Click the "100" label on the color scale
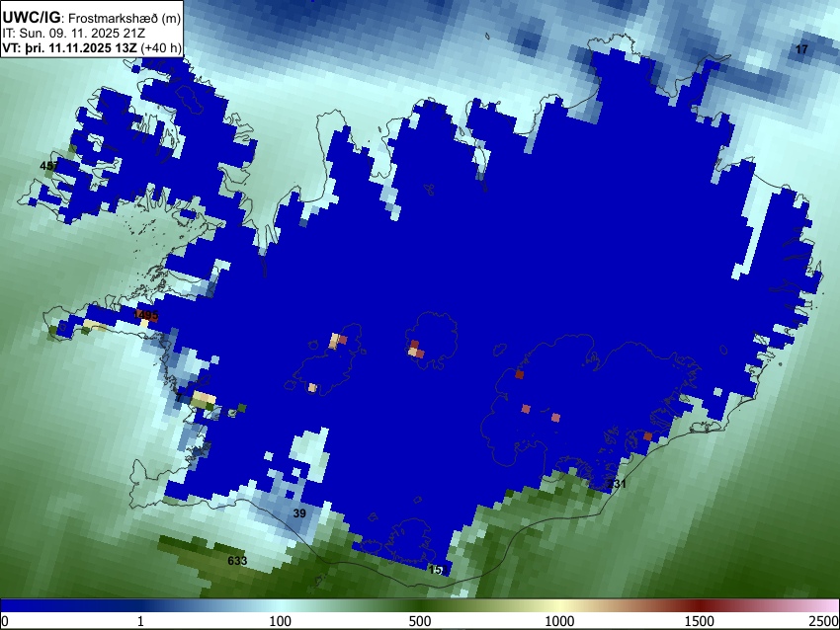This screenshot has width=840, height=630. pyautogui.click(x=281, y=621)
